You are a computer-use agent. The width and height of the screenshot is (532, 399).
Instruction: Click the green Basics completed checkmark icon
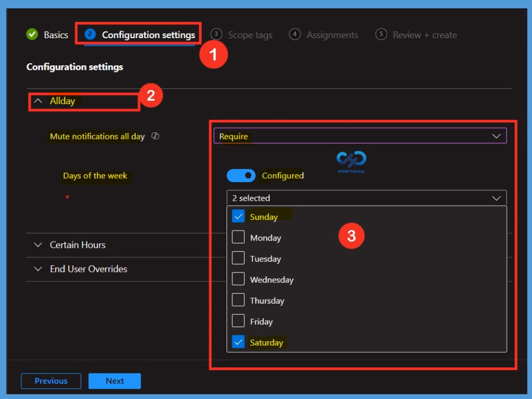[32, 34]
